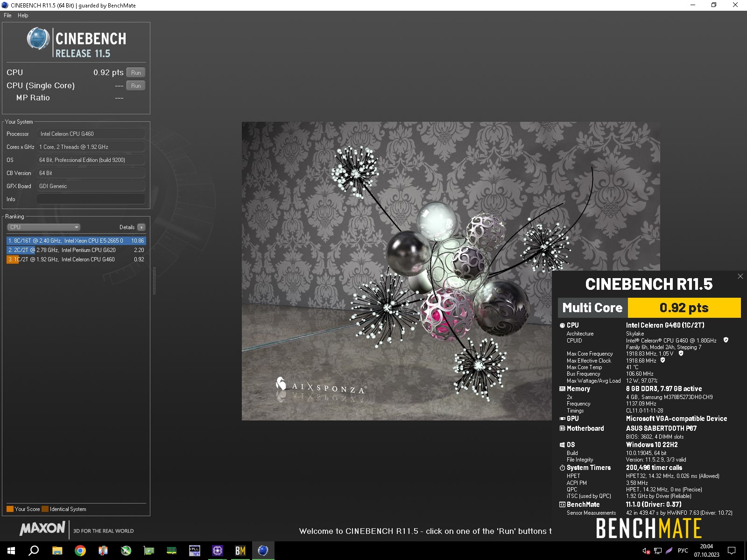747x560 pixels.
Task: Open the purple CPU chip app in taskbar
Action: click(217, 551)
